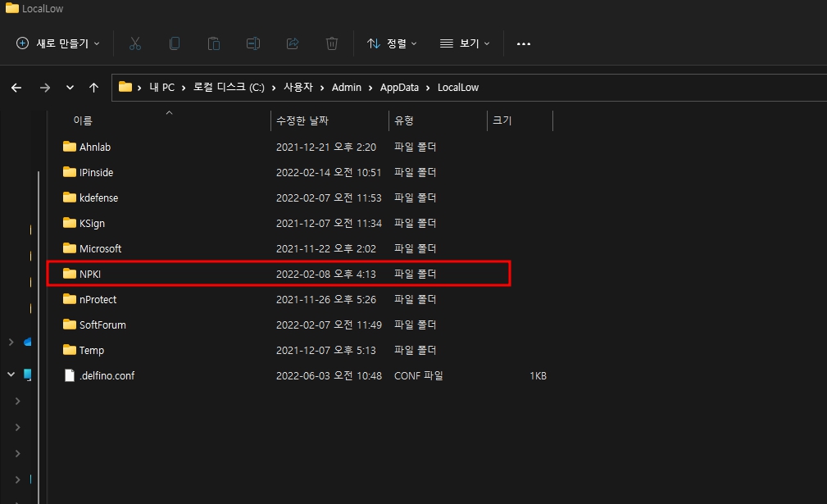Viewport: 827px width, 504px height.
Task: Select the Paste icon
Action: pos(213,43)
